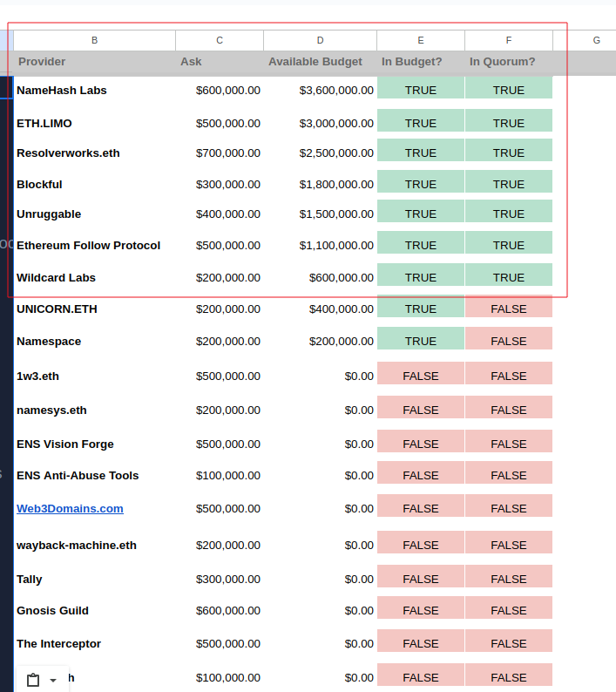Image resolution: width=616 pixels, height=692 pixels.
Task: Click available budget $2,500,000.00
Action: coord(336,153)
